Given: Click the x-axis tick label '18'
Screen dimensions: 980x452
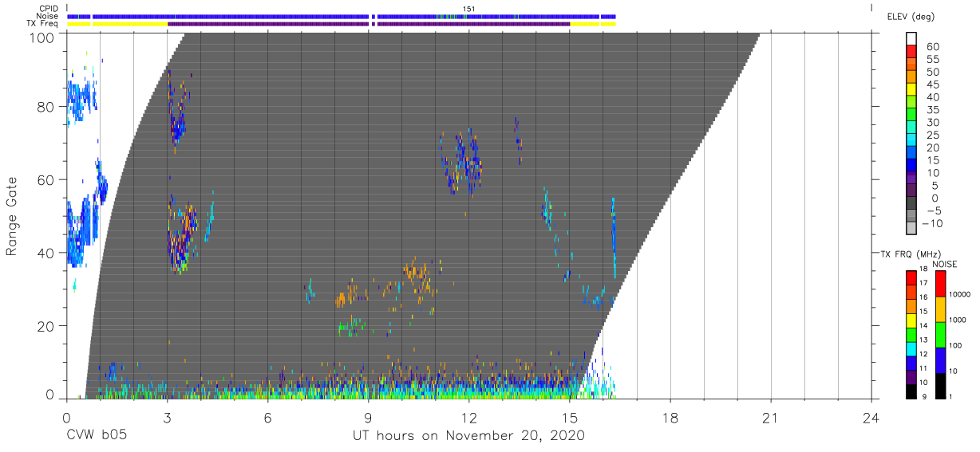Looking at the screenshot, I should point(670,417).
